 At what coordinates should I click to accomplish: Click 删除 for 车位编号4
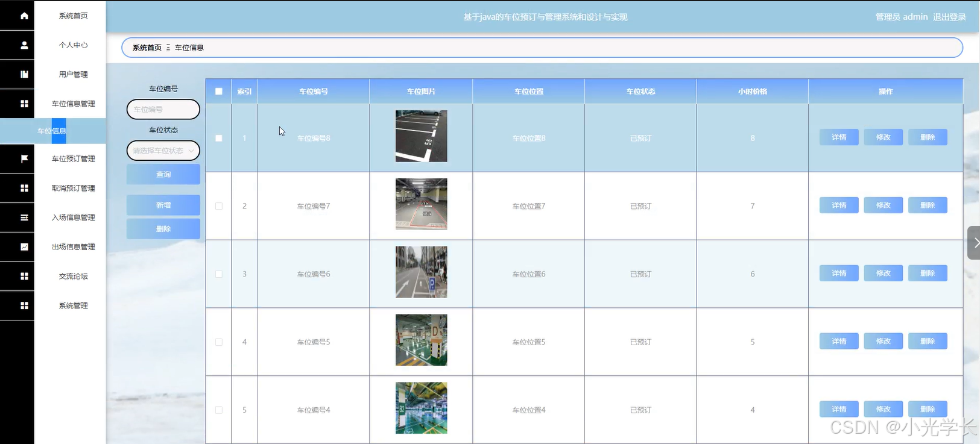pyautogui.click(x=928, y=409)
